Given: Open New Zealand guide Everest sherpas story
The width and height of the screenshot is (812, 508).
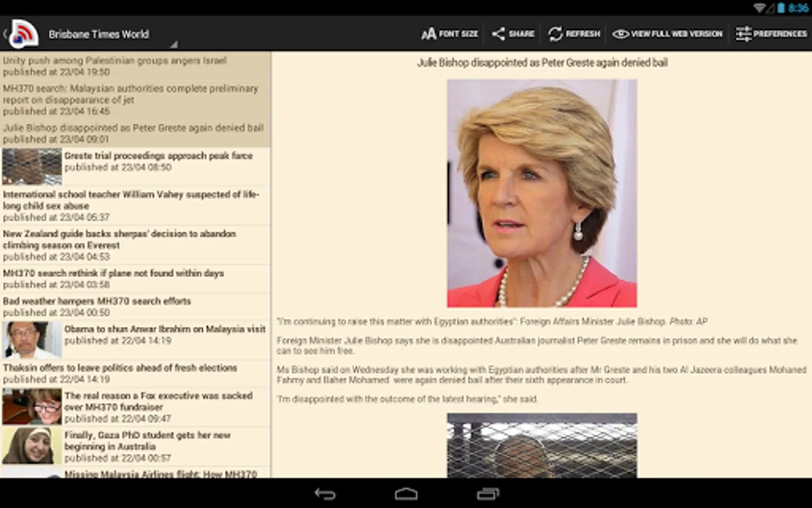Looking at the screenshot, I should [x=135, y=245].
